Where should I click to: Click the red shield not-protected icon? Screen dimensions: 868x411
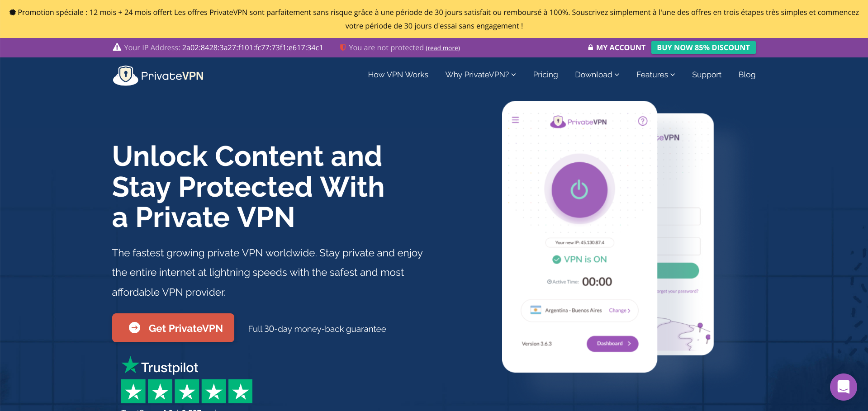pos(343,47)
